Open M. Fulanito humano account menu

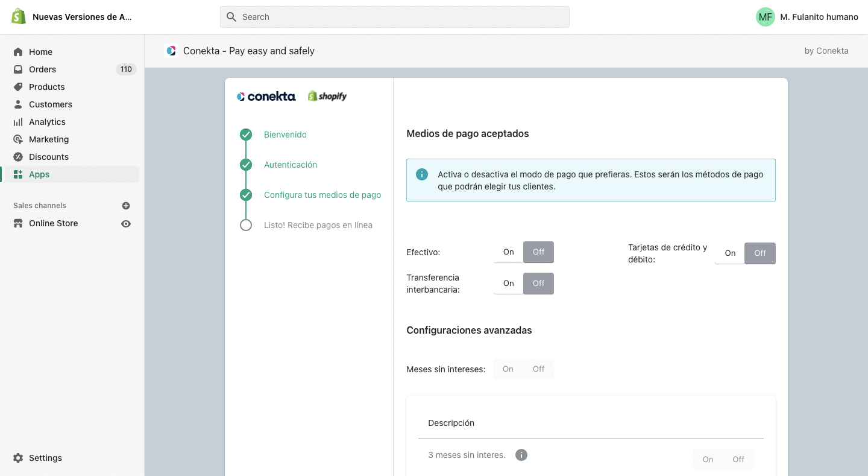pos(807,17)
